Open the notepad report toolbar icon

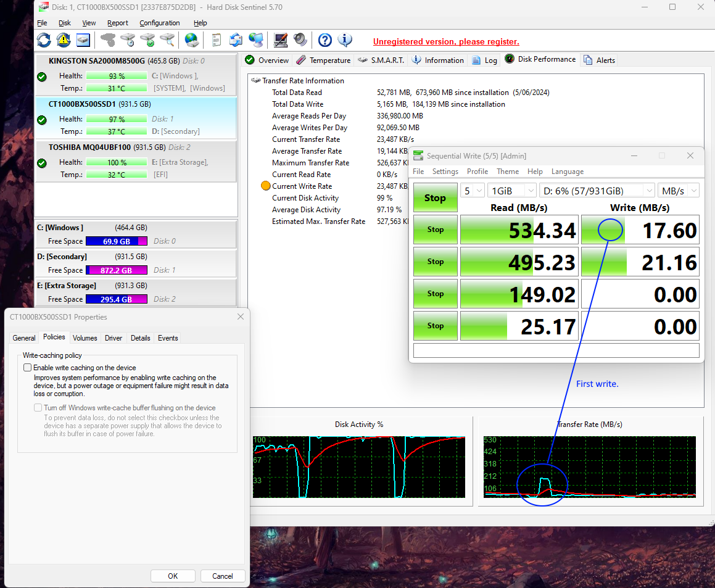217,40
